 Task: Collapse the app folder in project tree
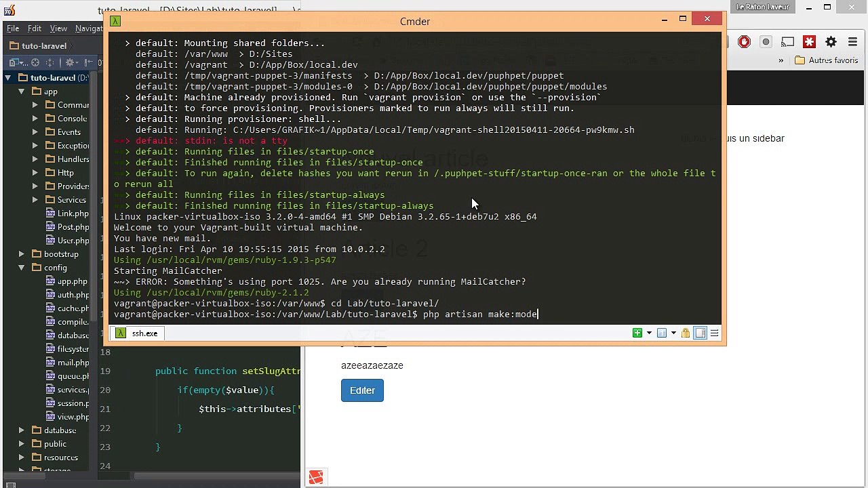point(22,91)
